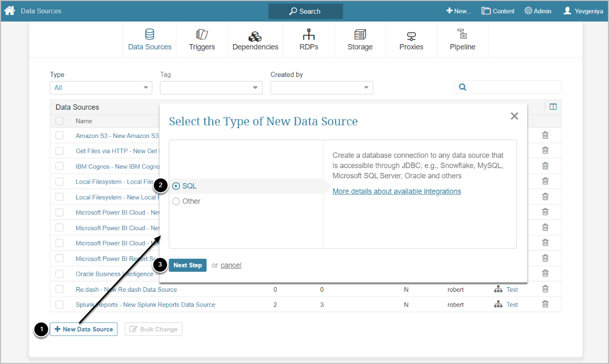The image size is (609, 364).
Task: Check the Re:dash data source checkbox
Action: coord(59,289)
